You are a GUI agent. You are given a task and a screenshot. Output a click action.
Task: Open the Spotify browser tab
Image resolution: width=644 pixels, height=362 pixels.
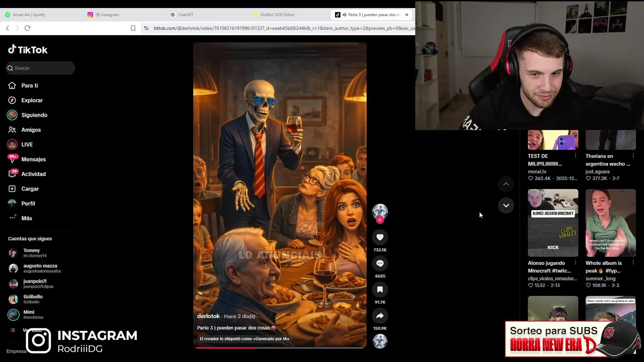[x=40, y=15]
